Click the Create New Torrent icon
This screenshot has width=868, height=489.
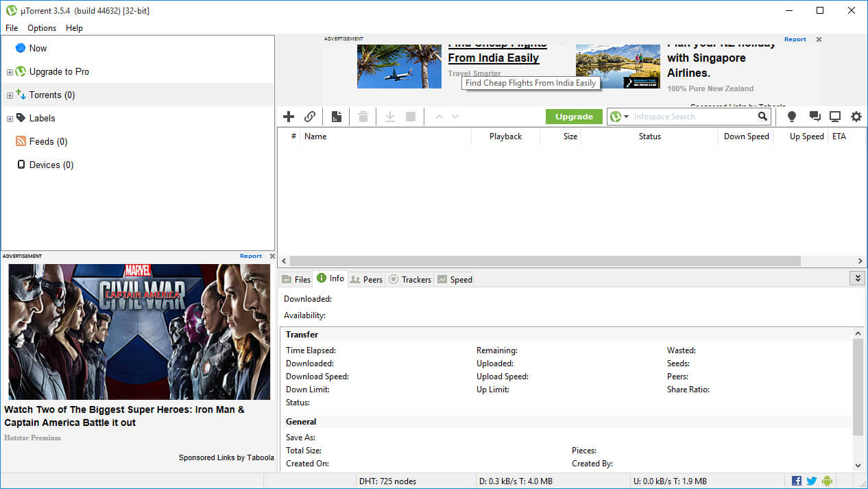pyautogui.click(x=336, y=117)
